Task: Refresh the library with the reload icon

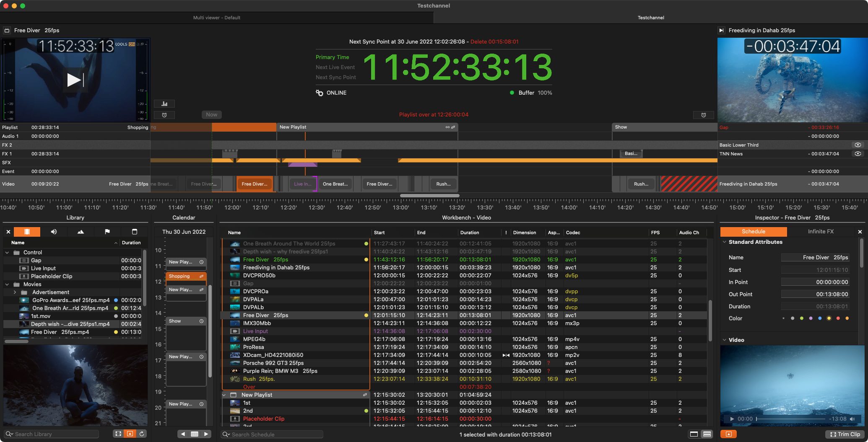Action: click(x=142, y=434)
